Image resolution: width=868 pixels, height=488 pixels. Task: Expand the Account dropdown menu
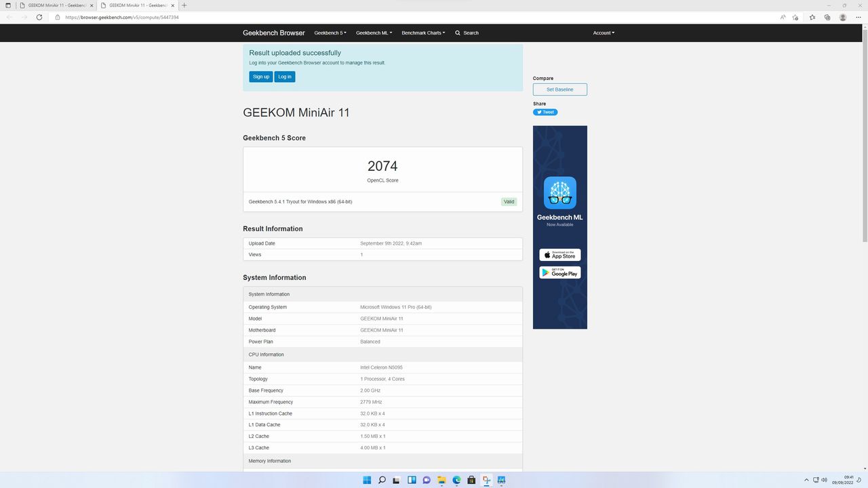604,33
